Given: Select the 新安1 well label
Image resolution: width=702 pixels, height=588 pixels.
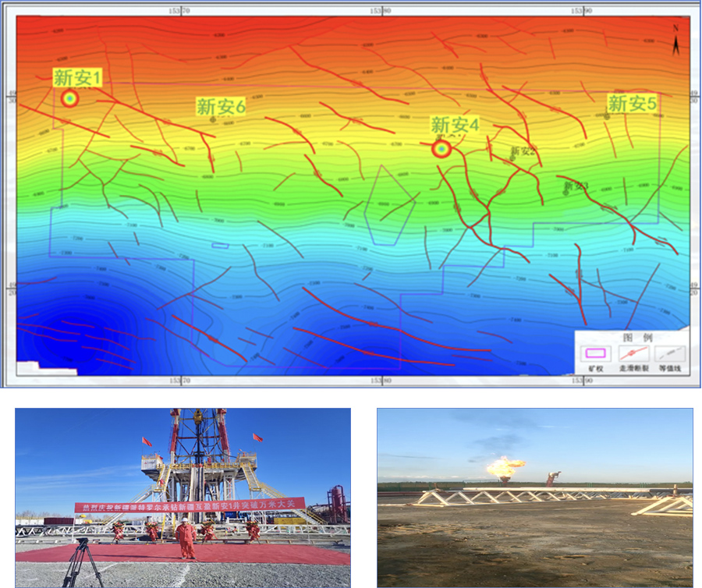Looking at the screenshot, I should [x=77, y=78].
